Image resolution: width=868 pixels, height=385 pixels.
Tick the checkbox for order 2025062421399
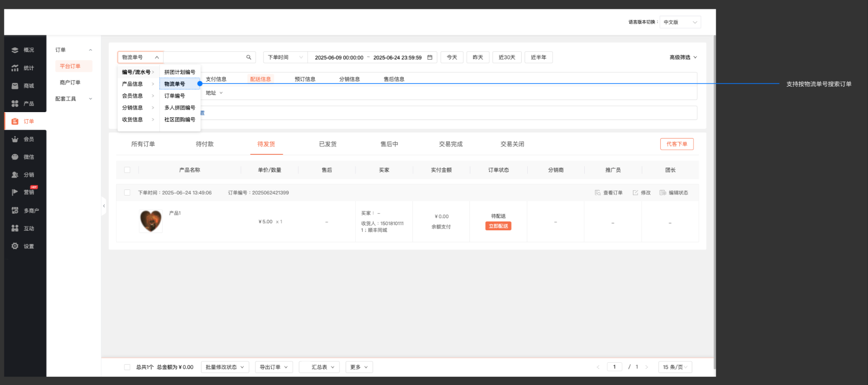[127, 193]
